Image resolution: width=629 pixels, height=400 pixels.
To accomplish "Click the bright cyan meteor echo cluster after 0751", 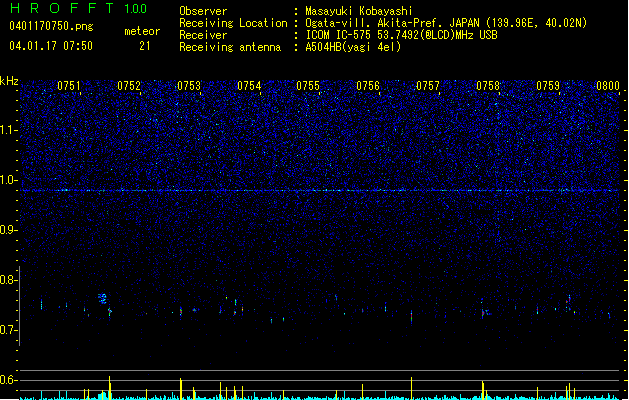I will [x=103, y=298].
